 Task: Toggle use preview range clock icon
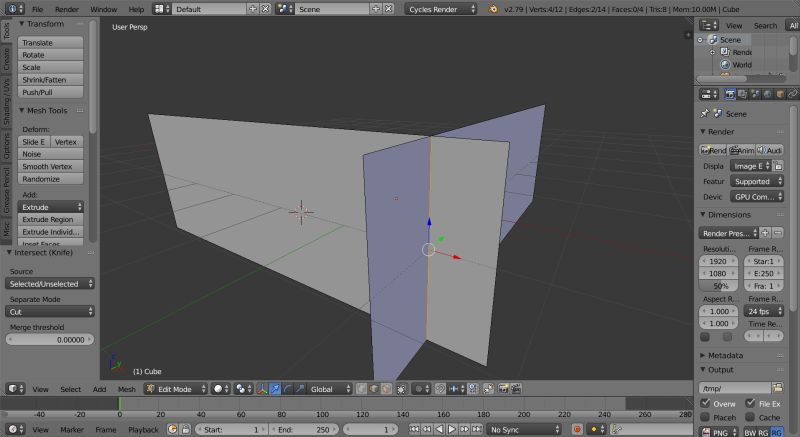[172, 429]
